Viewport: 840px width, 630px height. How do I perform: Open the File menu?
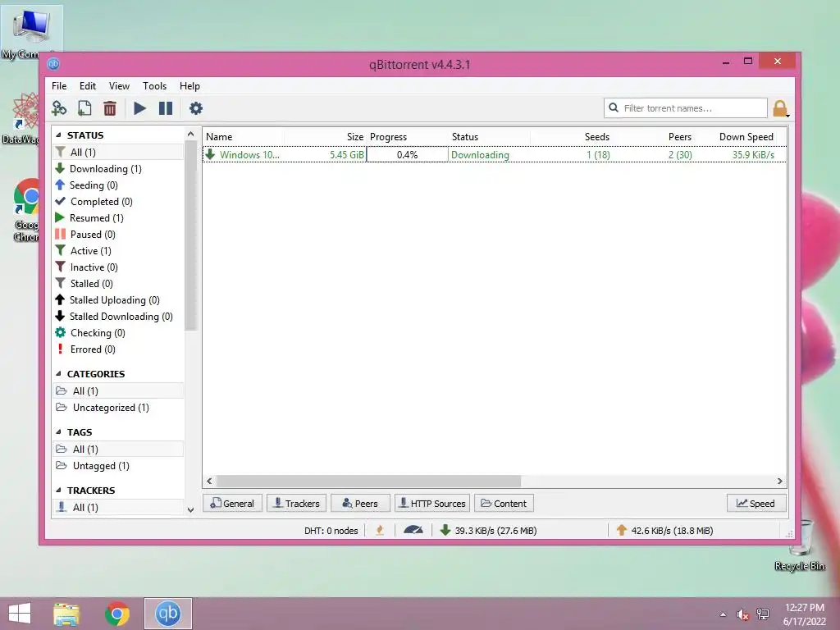tap(59, 85)
